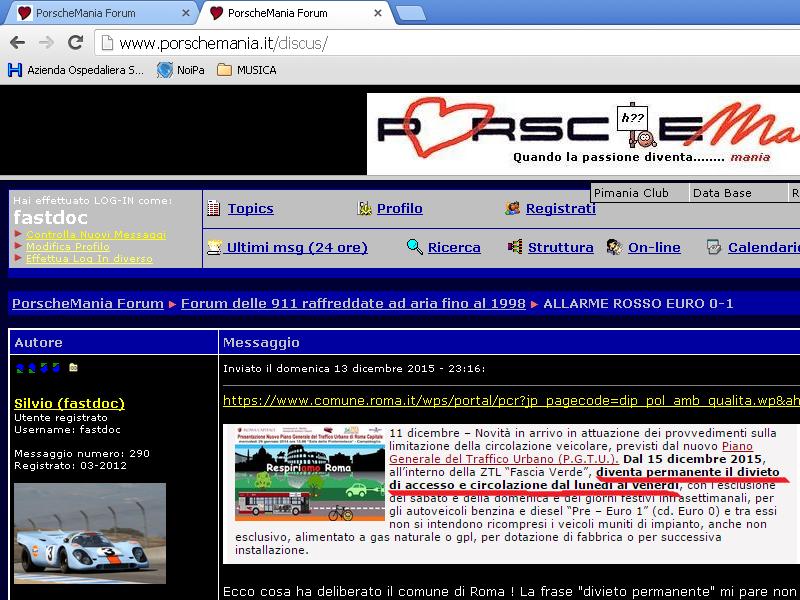
Task: Click the 'Messaggio' column header
Action: (x=261, y=342)
